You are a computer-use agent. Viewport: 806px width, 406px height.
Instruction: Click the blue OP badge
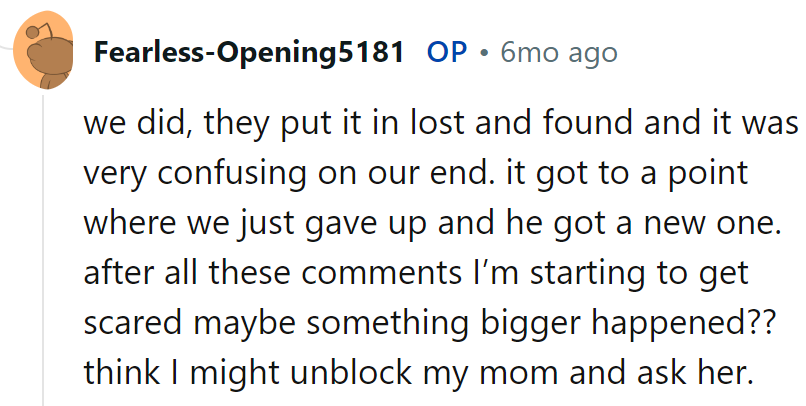[x=447, y=53]
